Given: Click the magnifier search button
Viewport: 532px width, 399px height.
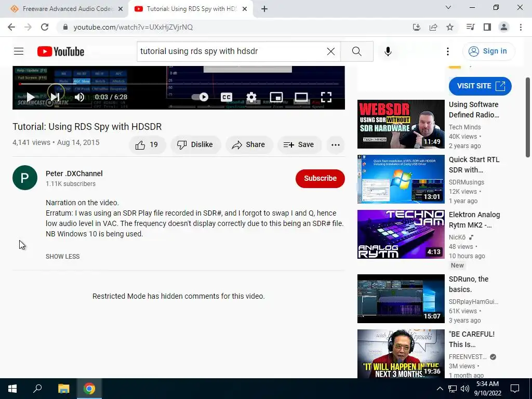Looking at the screenshot, I should pos(356,51).
